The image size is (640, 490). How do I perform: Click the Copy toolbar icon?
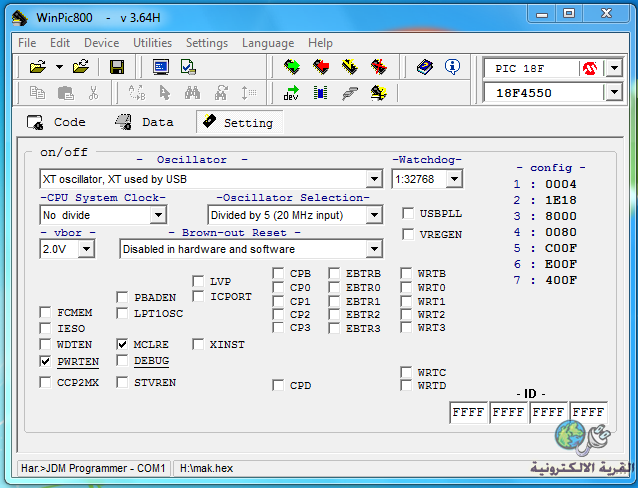coord(38,93)
